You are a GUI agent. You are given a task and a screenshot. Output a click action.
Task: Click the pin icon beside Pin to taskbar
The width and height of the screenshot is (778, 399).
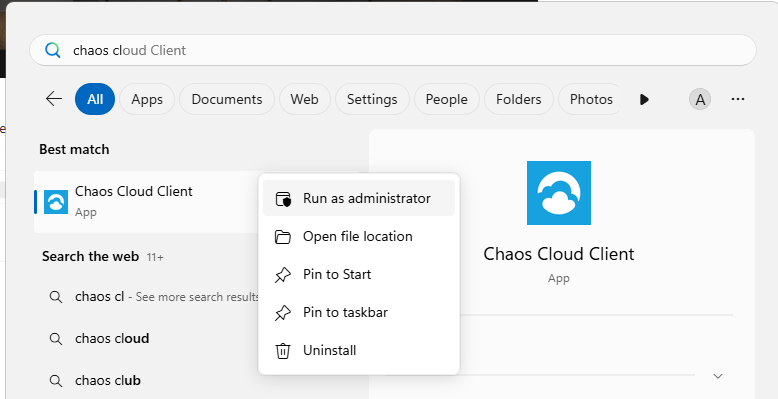coord(283,313)
